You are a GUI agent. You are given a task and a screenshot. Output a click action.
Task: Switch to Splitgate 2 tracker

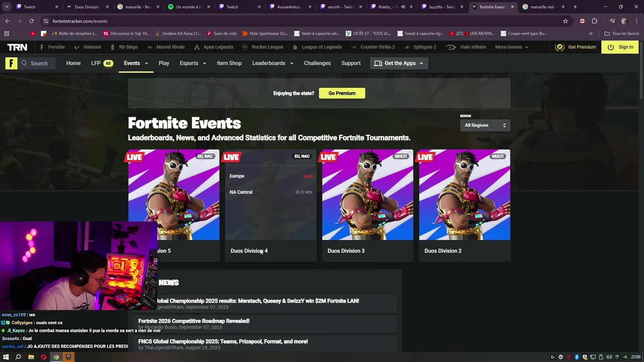pyautogui.click(x=420, y=47)
